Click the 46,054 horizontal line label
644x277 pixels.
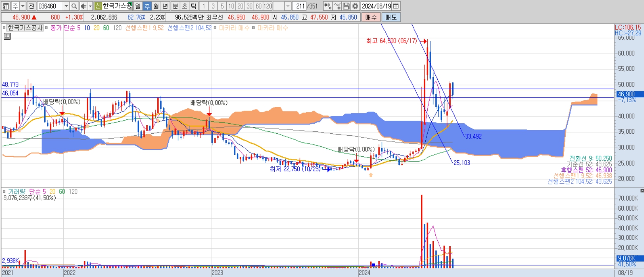pos(10,93)
